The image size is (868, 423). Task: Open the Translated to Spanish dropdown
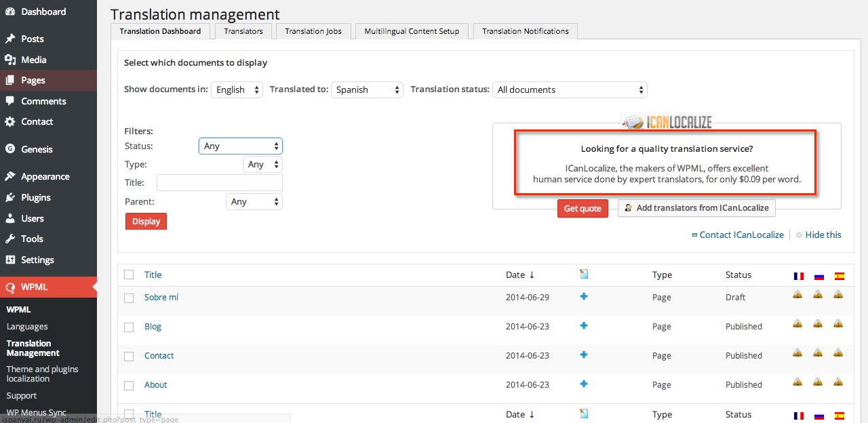pos(367,89)
